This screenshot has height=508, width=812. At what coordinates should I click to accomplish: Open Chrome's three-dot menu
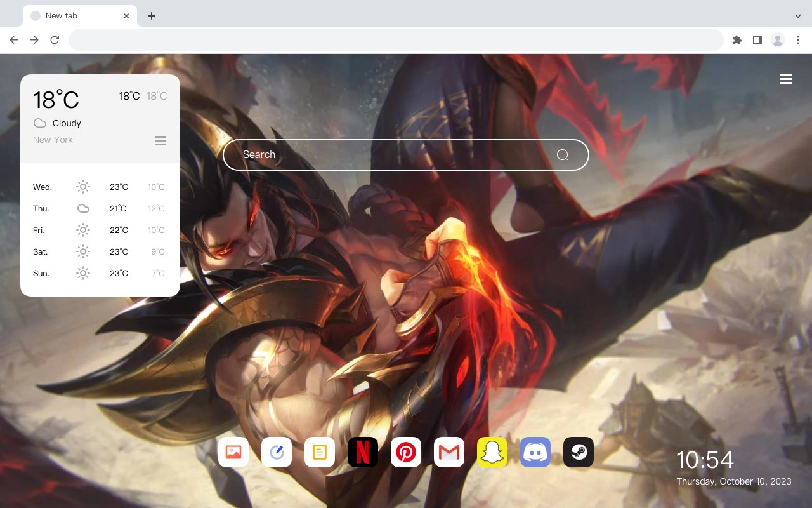pos(798,40)
